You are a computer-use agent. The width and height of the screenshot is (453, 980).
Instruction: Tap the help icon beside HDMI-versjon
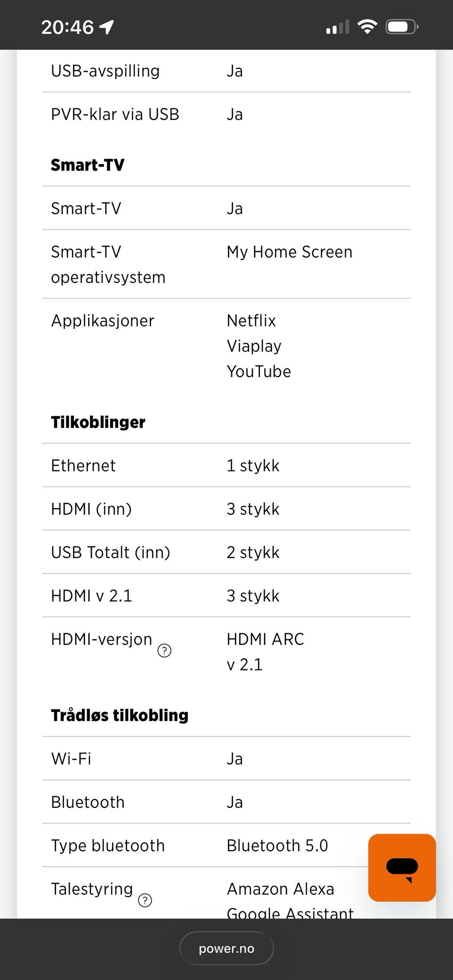click(164, 651)
